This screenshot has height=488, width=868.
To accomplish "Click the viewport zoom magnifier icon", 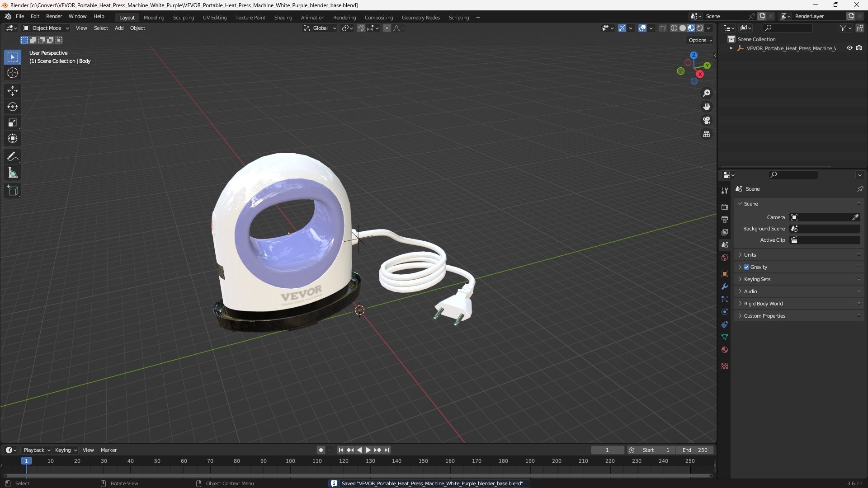I will point(707,93).
